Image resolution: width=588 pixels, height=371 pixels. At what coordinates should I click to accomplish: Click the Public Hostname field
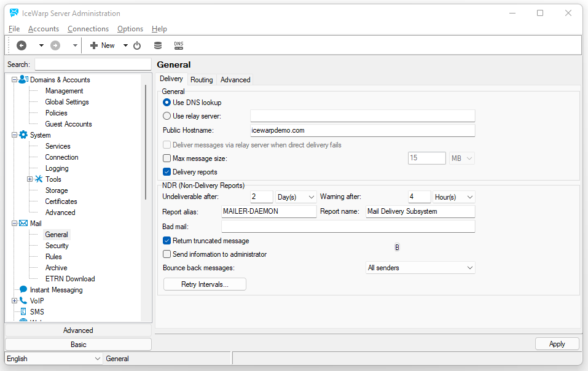(x=363, y=130)
